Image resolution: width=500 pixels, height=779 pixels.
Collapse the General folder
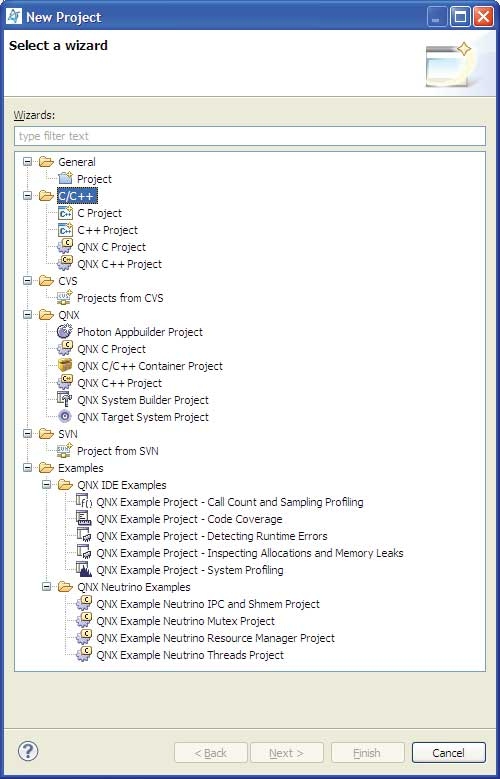pyautogui.click(x=28, y=161)
